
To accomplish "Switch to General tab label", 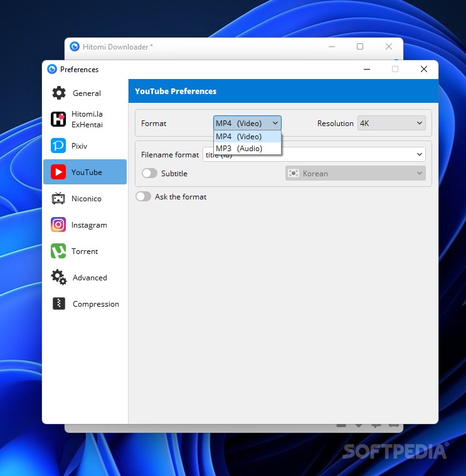I will pyautogui.click(x=87, y=93).
